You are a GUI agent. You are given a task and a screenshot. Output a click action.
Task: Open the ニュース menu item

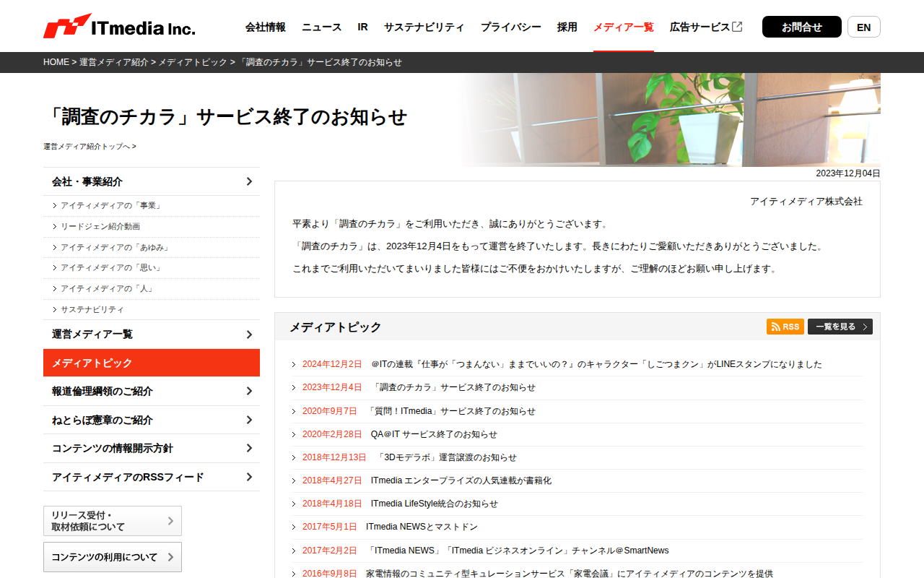[x=322, y=27]
